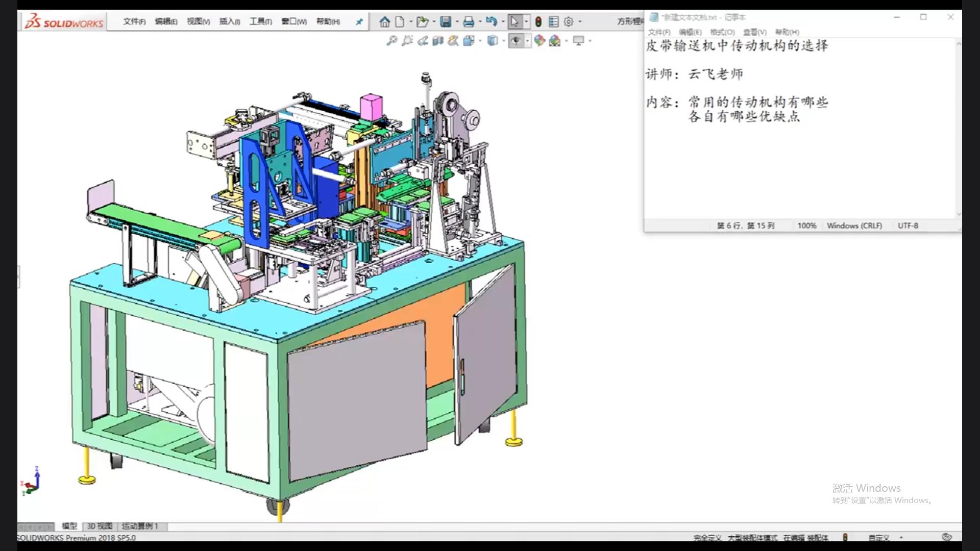Click the Edit Appearance color ball icon

[540, 40]
